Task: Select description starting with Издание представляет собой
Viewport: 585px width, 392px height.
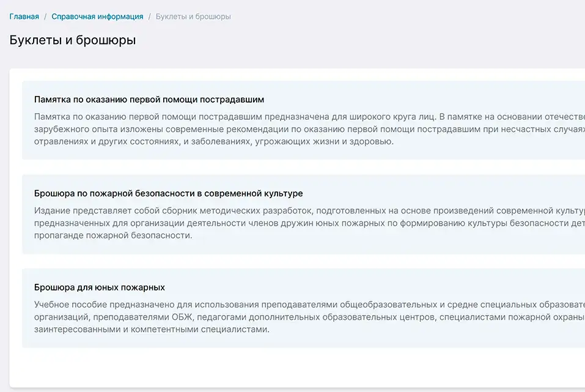Action: click(309, 223)
